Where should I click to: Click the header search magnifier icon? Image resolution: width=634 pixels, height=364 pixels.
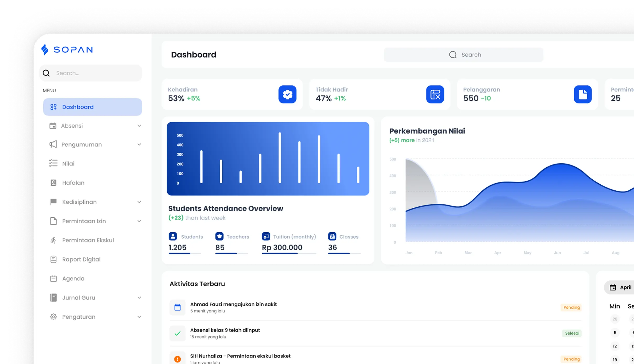point(453,55)
